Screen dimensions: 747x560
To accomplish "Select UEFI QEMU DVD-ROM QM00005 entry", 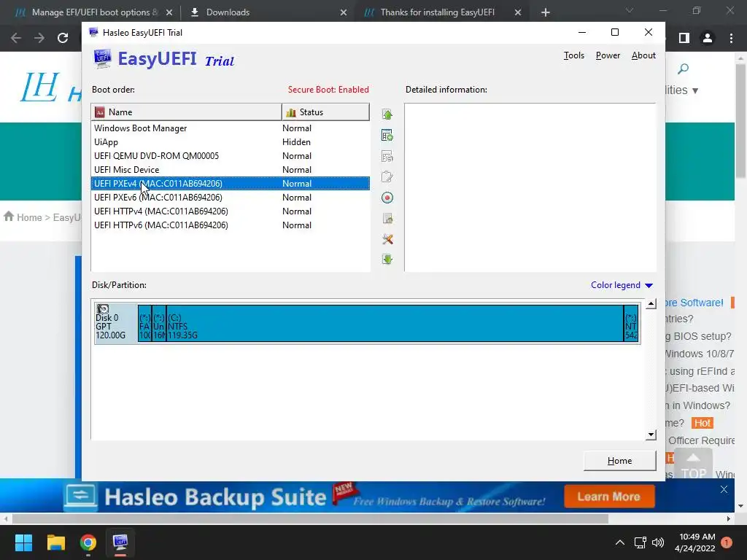I will tap(230, 156).
